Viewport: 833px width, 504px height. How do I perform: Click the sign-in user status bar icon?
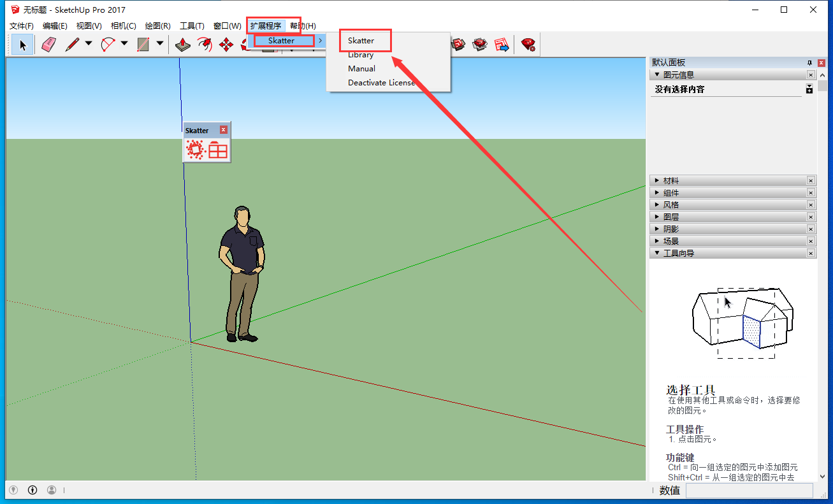pos(52,490)
